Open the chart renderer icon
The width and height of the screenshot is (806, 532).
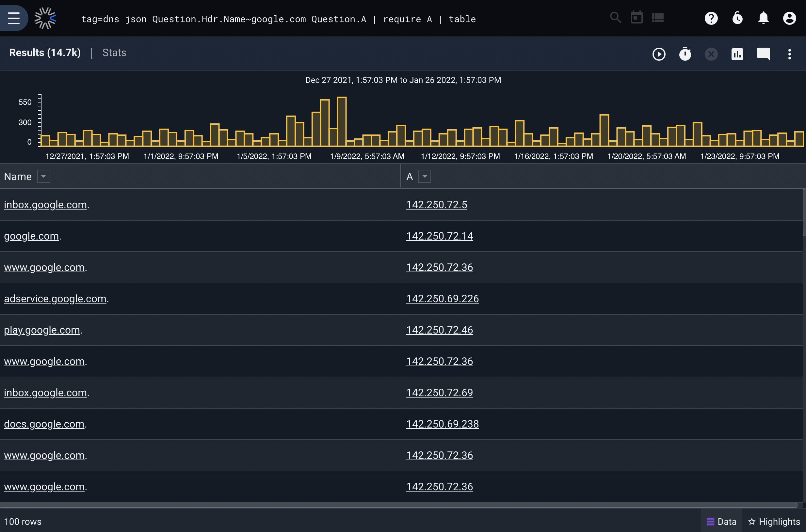coord(737,54)
